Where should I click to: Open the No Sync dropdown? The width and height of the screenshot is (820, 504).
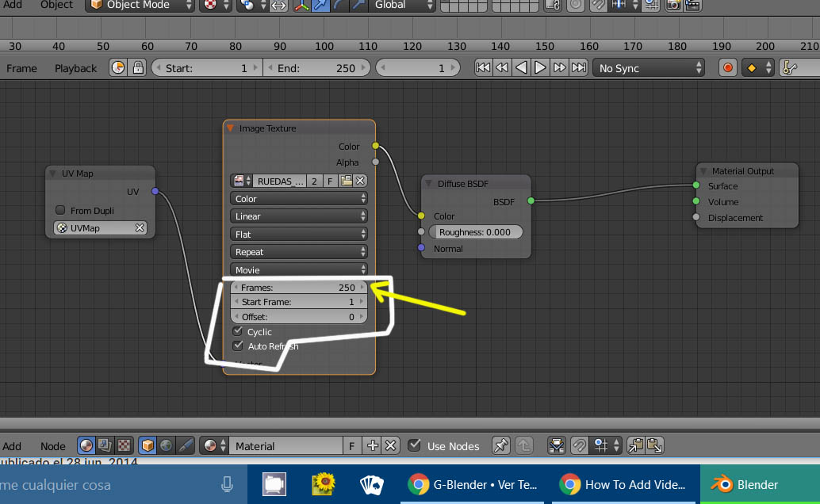tap(648, 68)
